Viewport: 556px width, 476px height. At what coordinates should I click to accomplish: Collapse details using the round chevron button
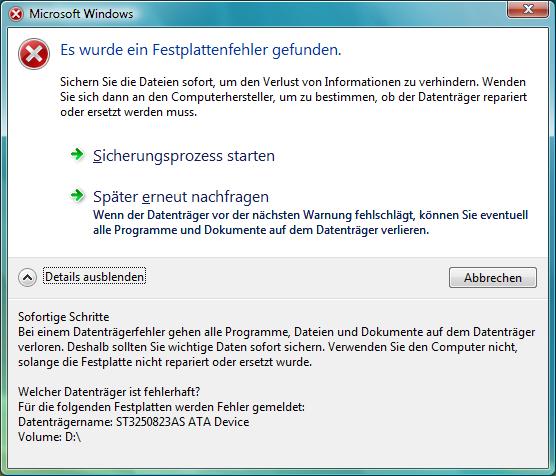point(27,277)
